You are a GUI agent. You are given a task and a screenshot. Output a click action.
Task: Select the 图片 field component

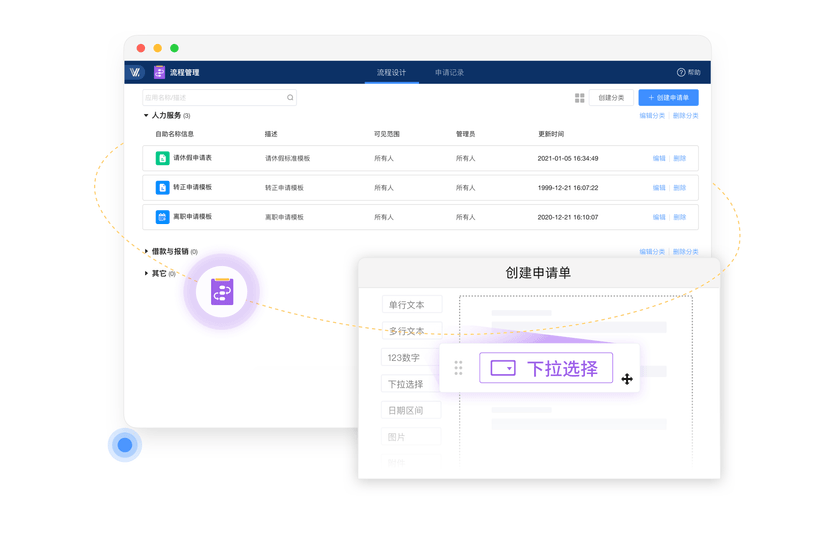[411, 437]
